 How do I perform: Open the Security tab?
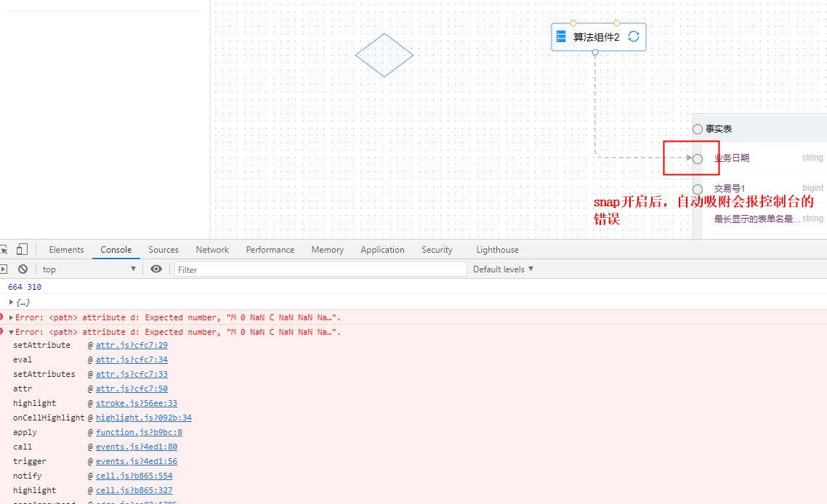tap(437, 250)
